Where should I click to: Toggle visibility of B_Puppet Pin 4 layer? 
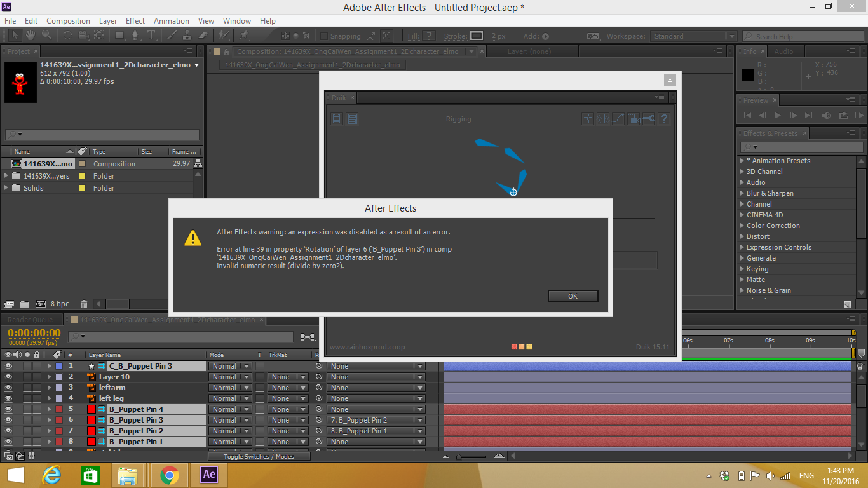8,409
